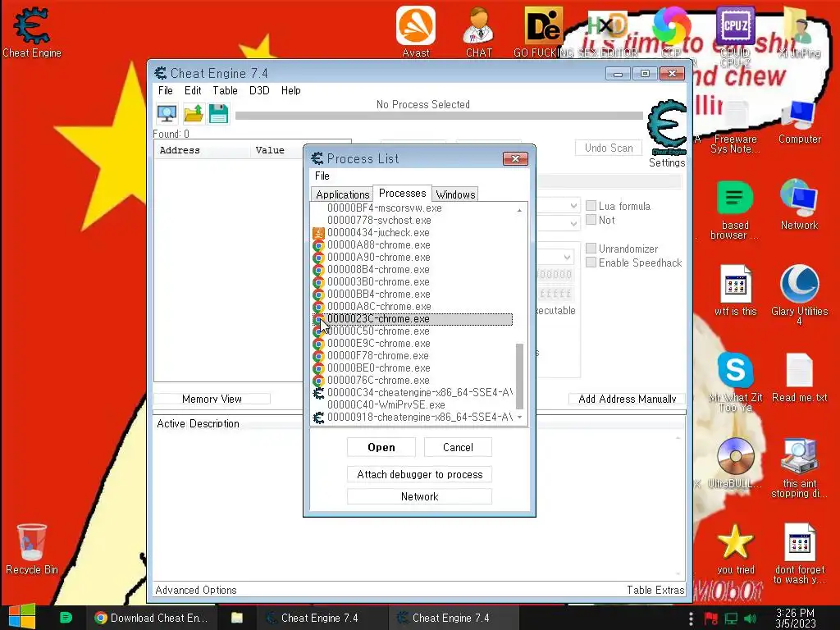Open 'you tried' star desktop icon
This screenshot has width=840, height=630.
[x=735, y=550]
